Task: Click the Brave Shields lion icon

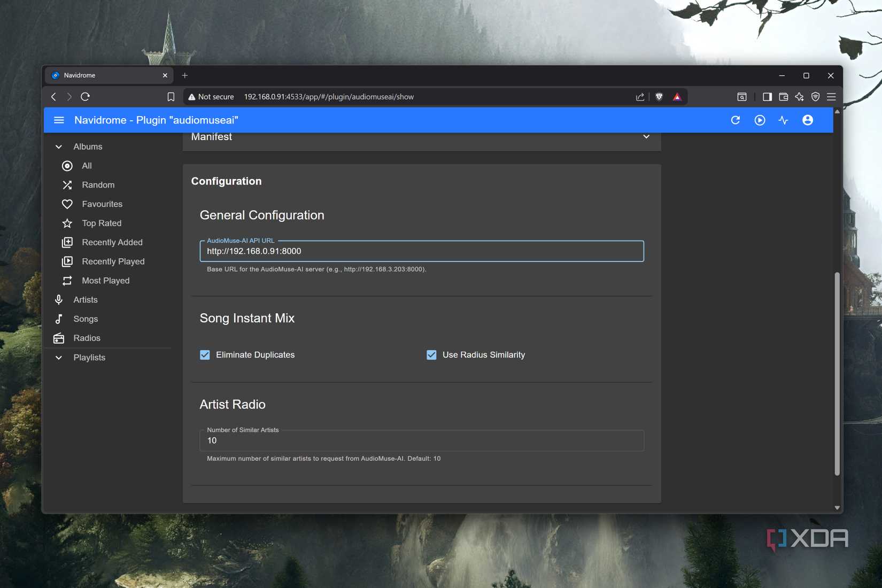Action: click(x=659, y=97)
